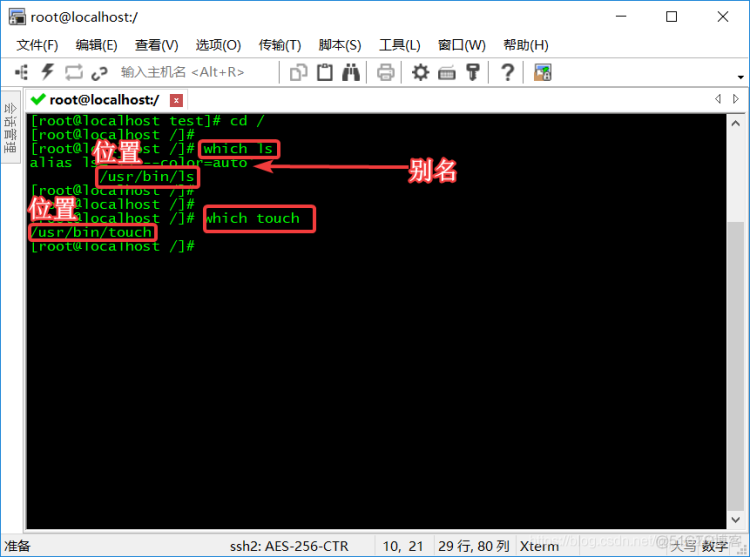Image resolution: width=750 pixels, height=557 pixels.
Task: Expand the 会话管理 side panel
Action: [x=10, y=127]
